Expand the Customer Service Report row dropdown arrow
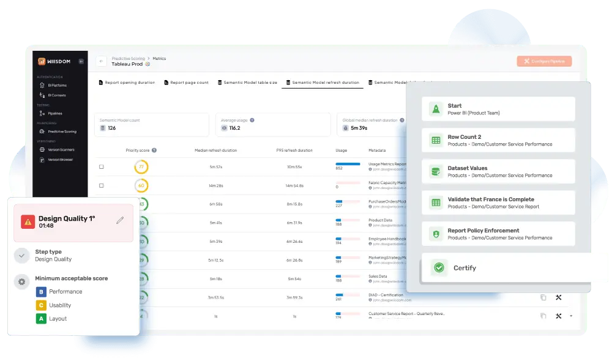 tap(571, 316)
